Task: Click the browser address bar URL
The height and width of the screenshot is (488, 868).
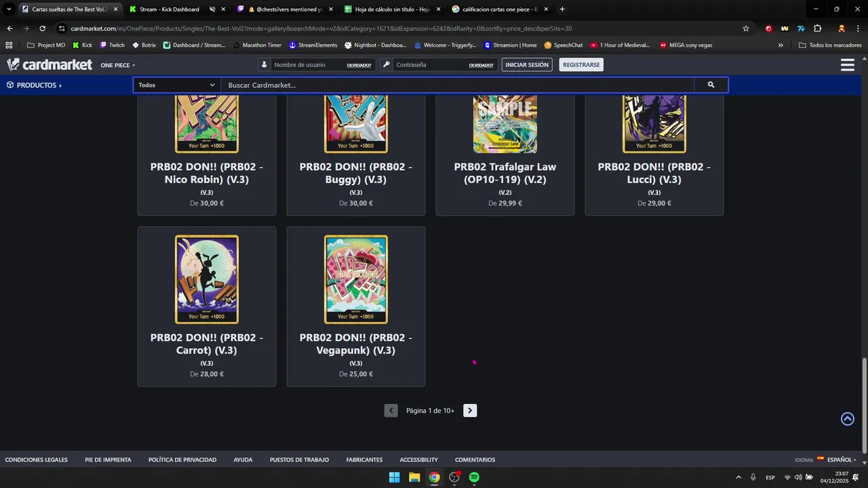Action: click(321, 28)
